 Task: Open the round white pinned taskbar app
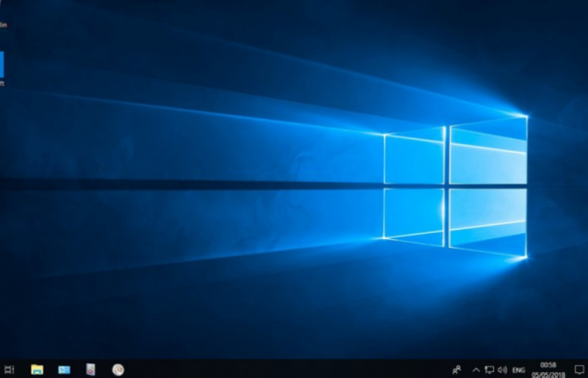click(x=118, y=369)
